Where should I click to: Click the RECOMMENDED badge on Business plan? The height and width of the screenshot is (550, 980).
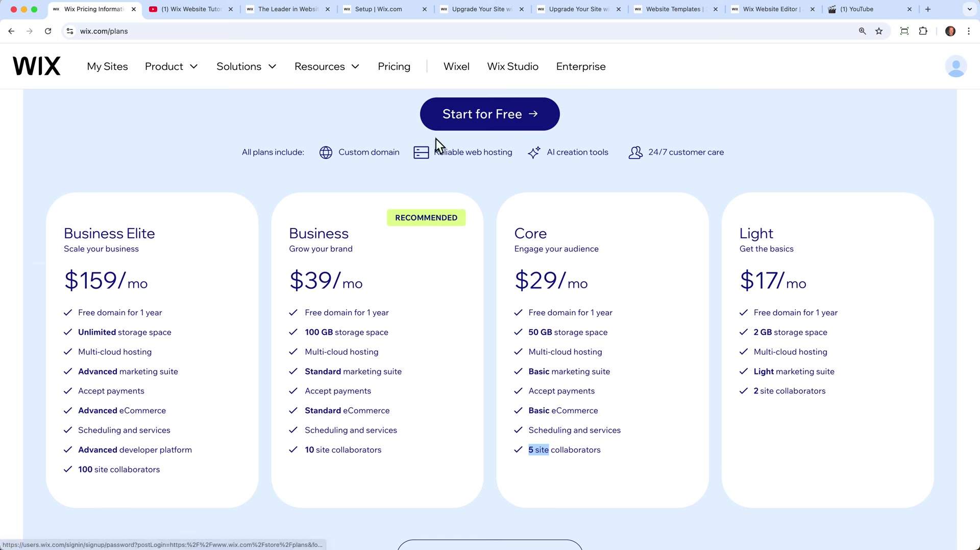tap(426, 218)
